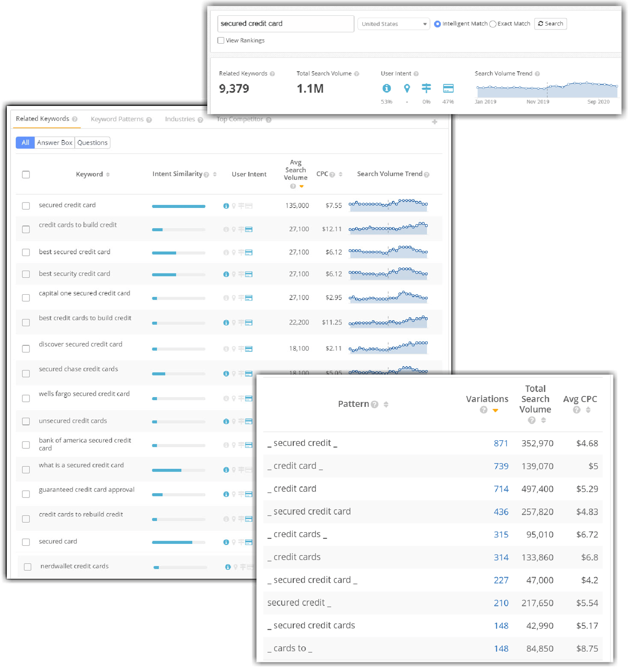Click intent similarity bar for secured credit card
Screen dimensions: 644x667
click(179, 206)
